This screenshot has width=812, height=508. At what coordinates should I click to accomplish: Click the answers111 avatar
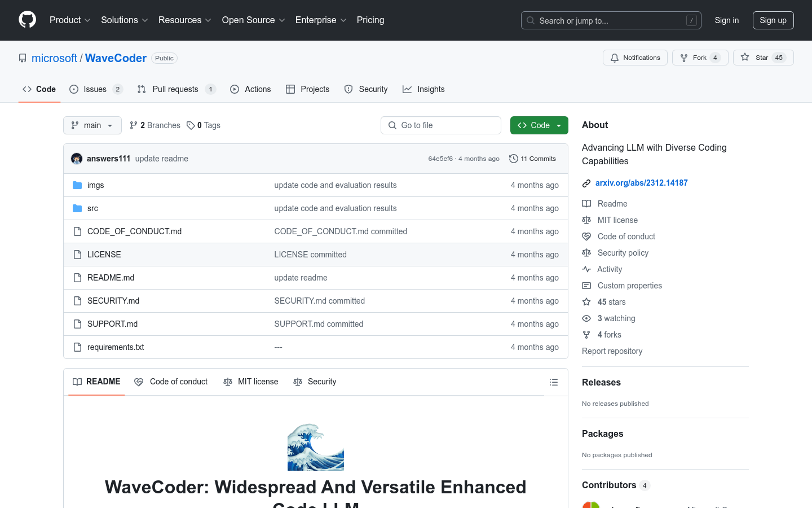point(77,159)
